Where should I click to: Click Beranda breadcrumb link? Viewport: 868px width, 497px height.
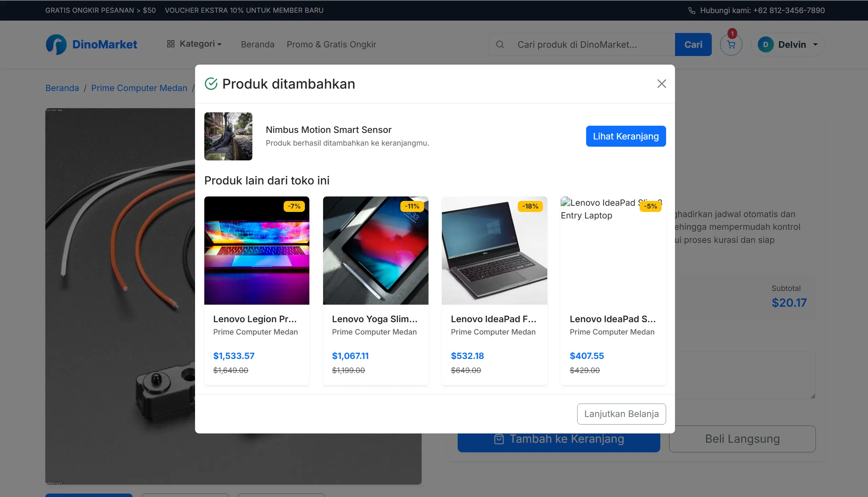[x=62, y=88]
